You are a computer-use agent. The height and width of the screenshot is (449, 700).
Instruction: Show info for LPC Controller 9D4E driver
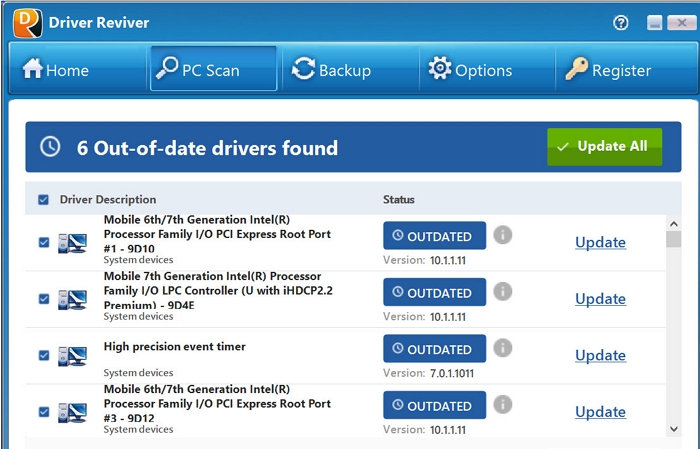tap(503, 291)
